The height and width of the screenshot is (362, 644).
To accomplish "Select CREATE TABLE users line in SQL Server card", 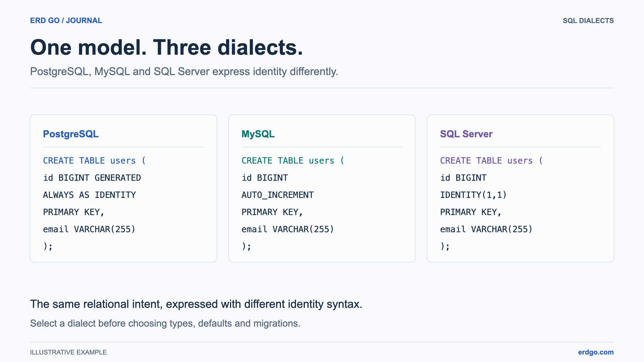I will [x=492, y=161].
